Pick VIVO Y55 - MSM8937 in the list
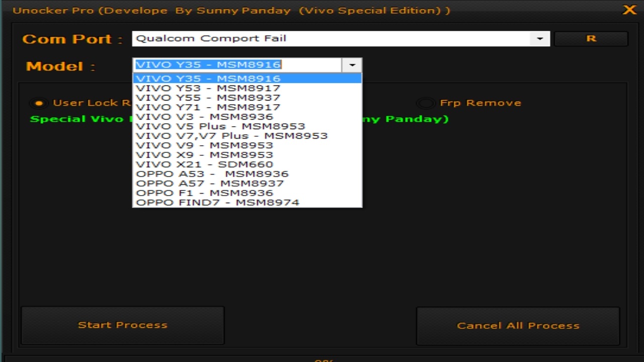 pos(247,98)
